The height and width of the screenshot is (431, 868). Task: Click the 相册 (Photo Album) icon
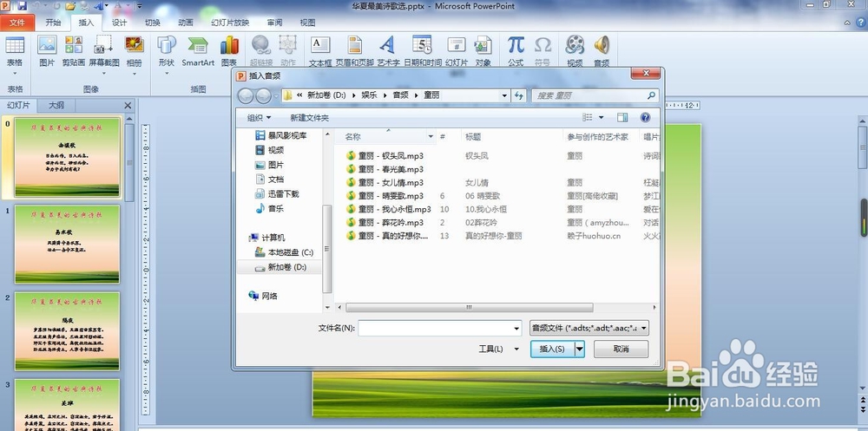tap(134, 45)
